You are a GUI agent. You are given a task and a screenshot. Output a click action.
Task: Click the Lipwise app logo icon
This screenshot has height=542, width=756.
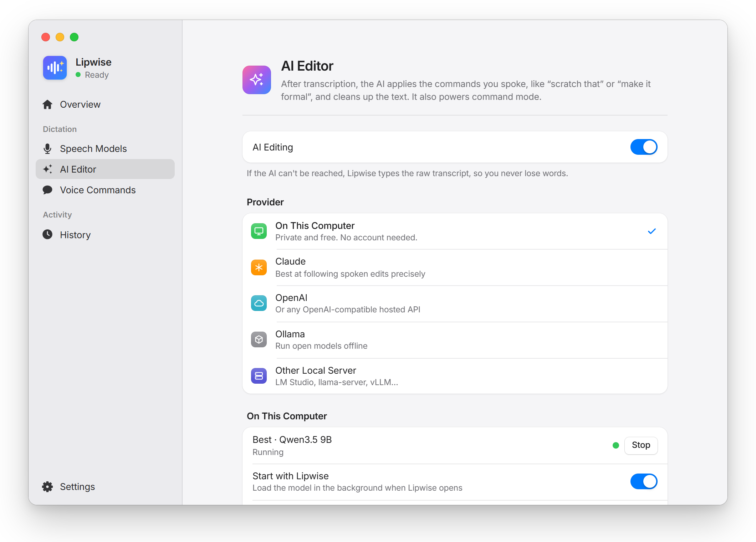click(55, 67)
